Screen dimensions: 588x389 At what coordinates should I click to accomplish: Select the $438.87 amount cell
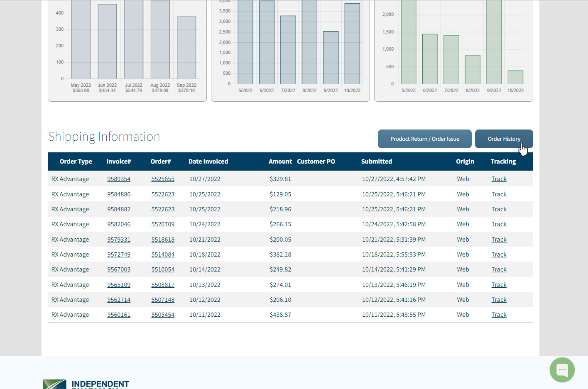(x=280, y=315)
